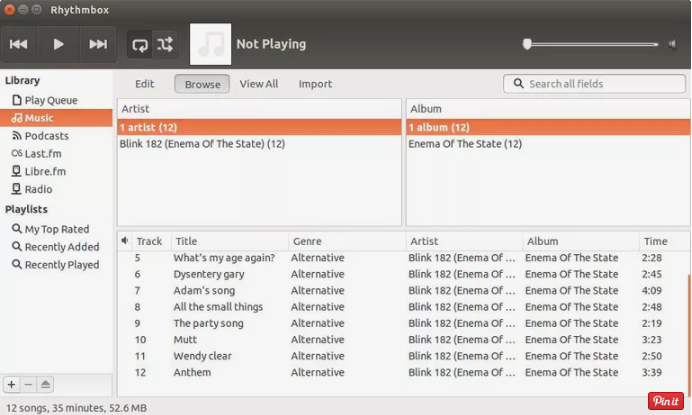Toggle the Browse button

(x=202, y=84)
